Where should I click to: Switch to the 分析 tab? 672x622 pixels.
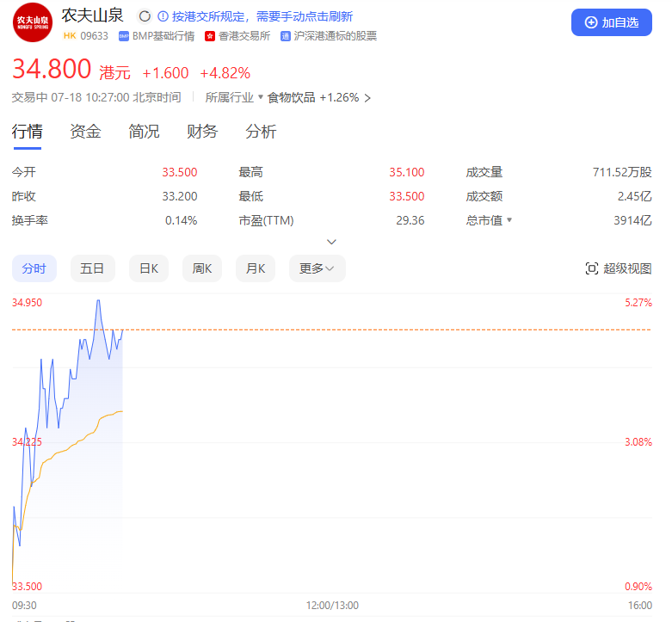(261, 132)
